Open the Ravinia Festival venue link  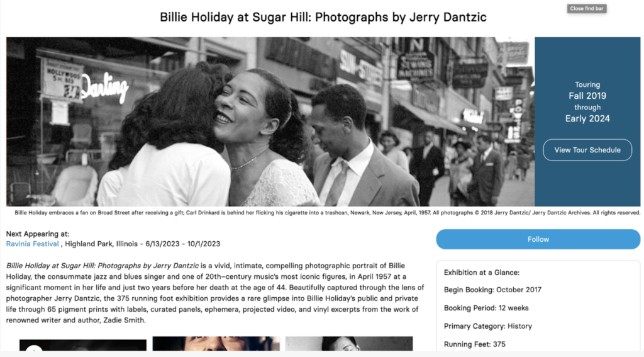click(x=33, y=244)
